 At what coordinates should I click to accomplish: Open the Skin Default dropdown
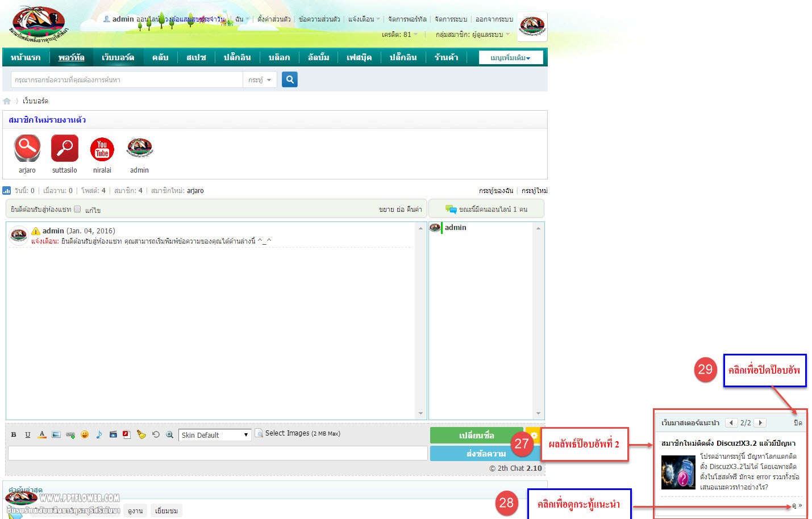point(215,435)
